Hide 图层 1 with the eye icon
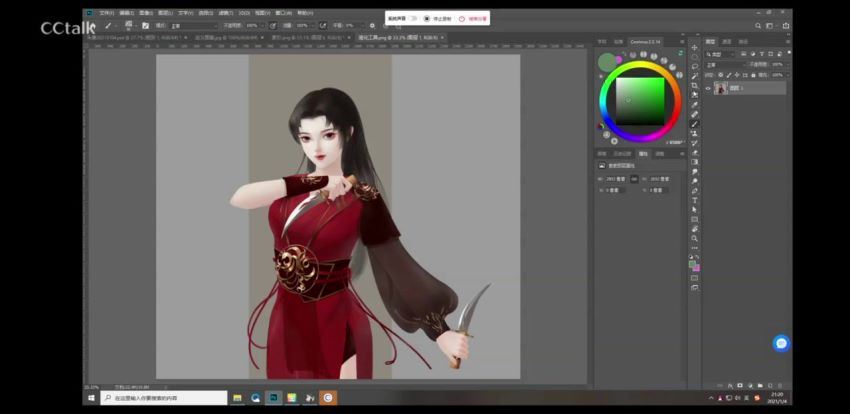 point(708,88)
